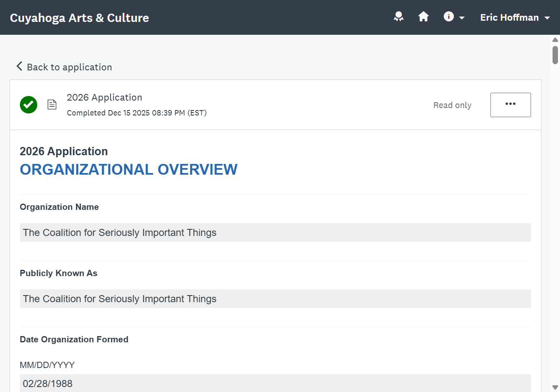
Task: Go back via 'Back to application' link
Action: coord(64,67)
